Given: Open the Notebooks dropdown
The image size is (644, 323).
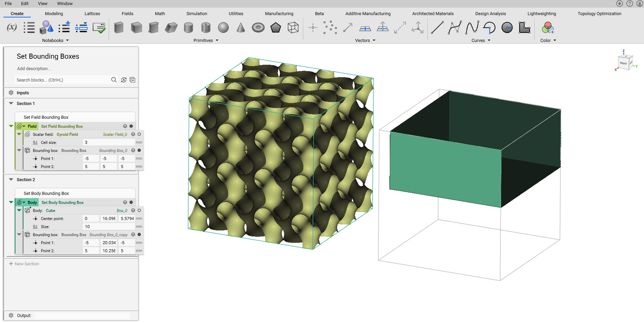Looking at the screenshot, I should 55,40.
